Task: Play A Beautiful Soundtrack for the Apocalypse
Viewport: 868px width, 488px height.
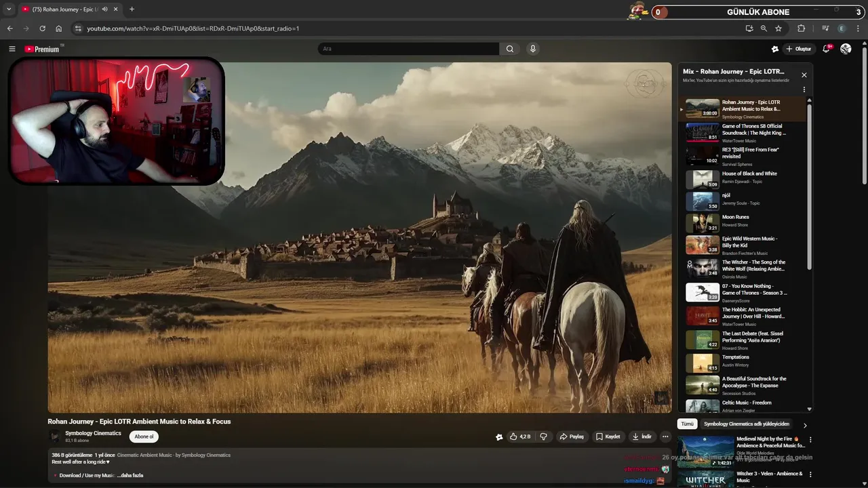Action: pyautogui.click(x=744, y=385)
